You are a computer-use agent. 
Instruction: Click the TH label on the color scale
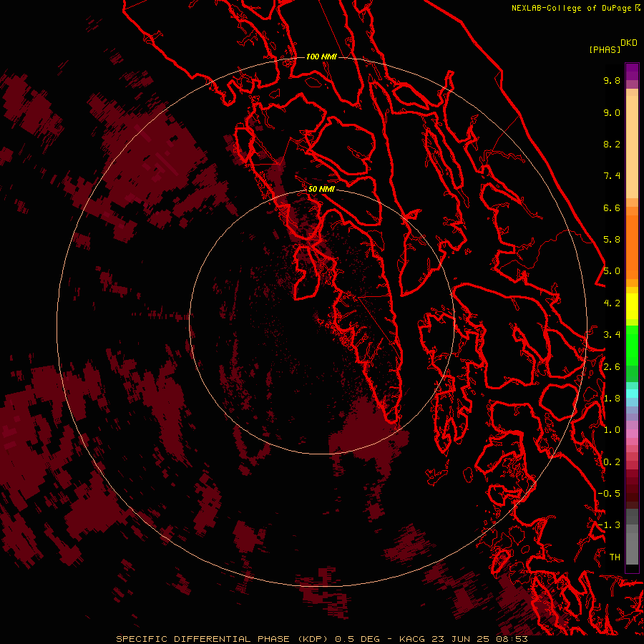(615, 557)
